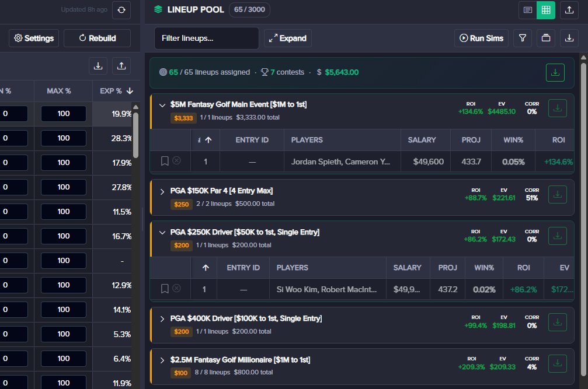Click the Rebuild button
Screen dimensions: 588x389
[97, 38]
